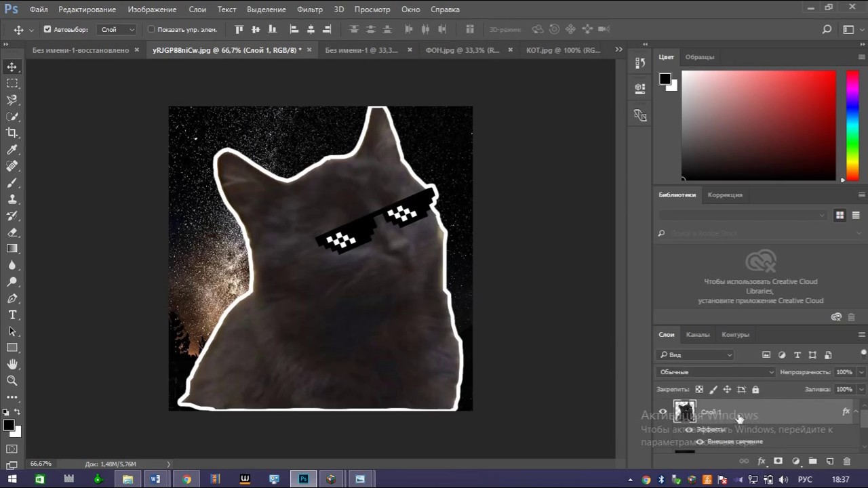Open the Файл menu
Image resolution: width=868 pixels, height=488 pixels.
pos(39,9)
